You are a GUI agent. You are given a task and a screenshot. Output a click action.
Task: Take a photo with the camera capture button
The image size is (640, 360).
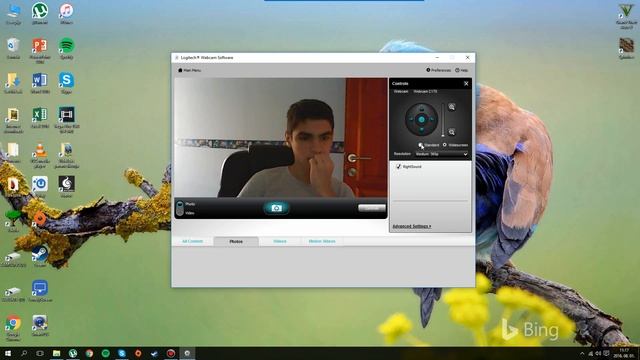(x=276, y=208)
